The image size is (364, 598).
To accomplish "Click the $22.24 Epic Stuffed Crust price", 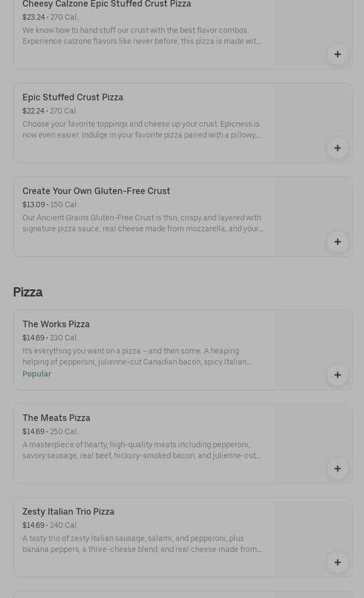I will coord(33,111).
